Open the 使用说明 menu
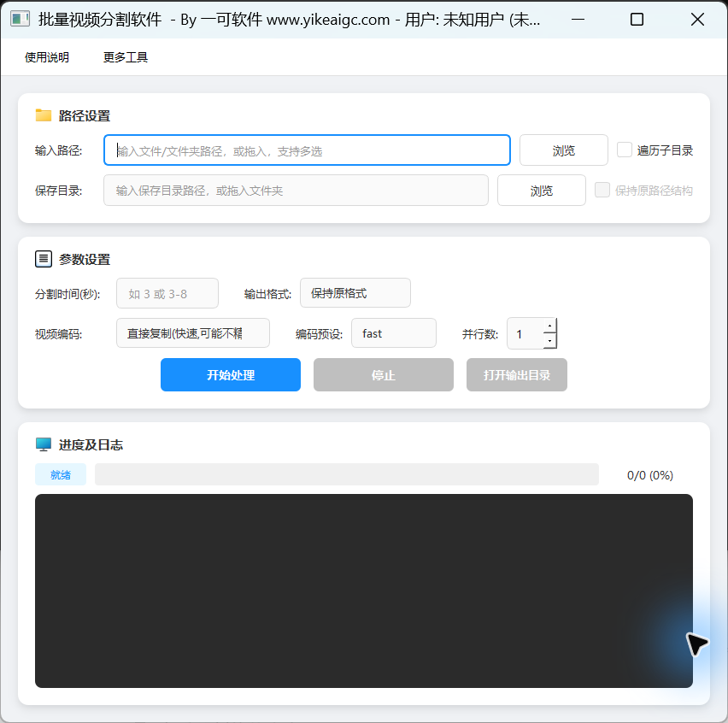The height and width of the screenshot is (723, 728). (47, 57)
